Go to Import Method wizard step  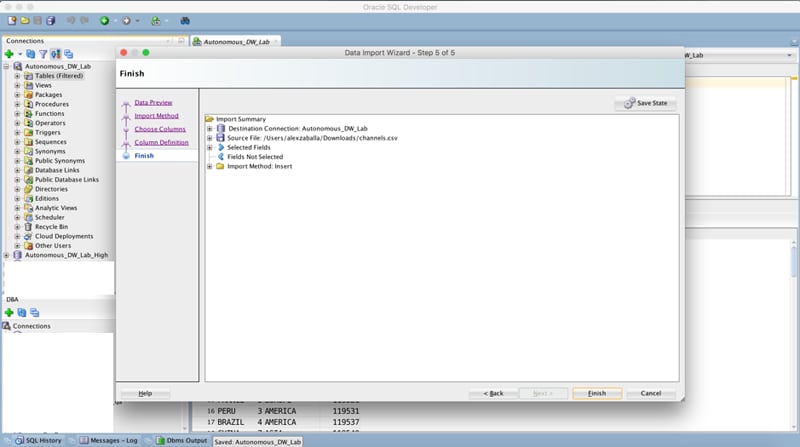156,116
